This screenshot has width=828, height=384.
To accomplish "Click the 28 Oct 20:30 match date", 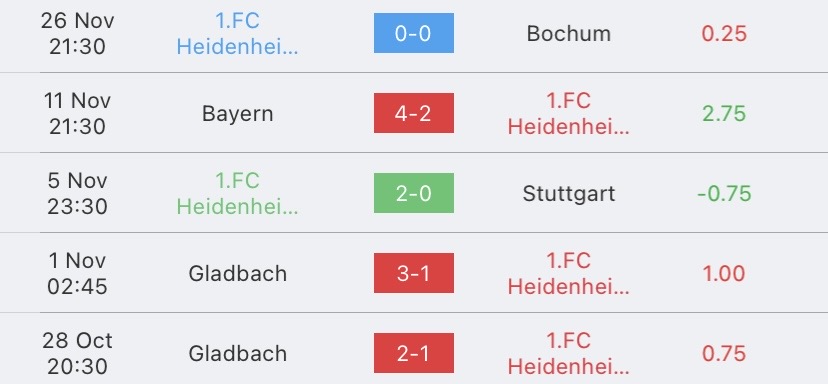I will click(77, 353).
